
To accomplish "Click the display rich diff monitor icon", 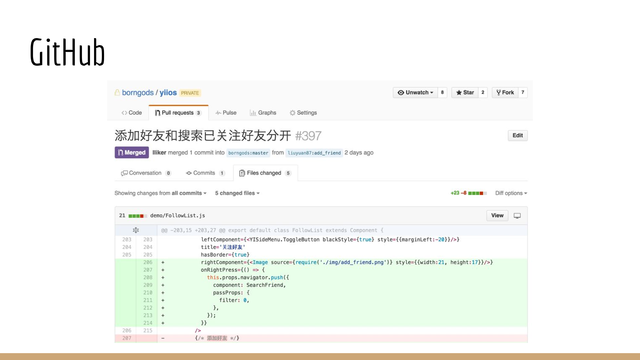I will [517, 216].
